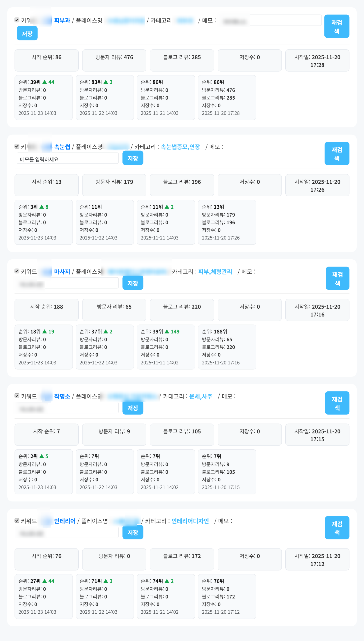Open the 속눈썹증모,연장 category link
The image size is (364, 641).
tap(180, 147)
